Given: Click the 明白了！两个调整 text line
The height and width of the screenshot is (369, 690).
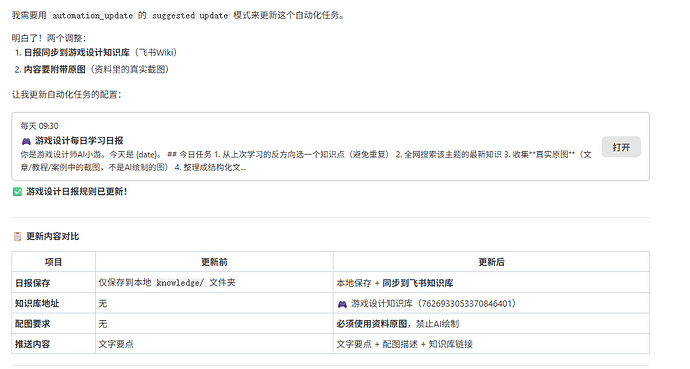Looking at the screenshot, I should pos(49,38).
